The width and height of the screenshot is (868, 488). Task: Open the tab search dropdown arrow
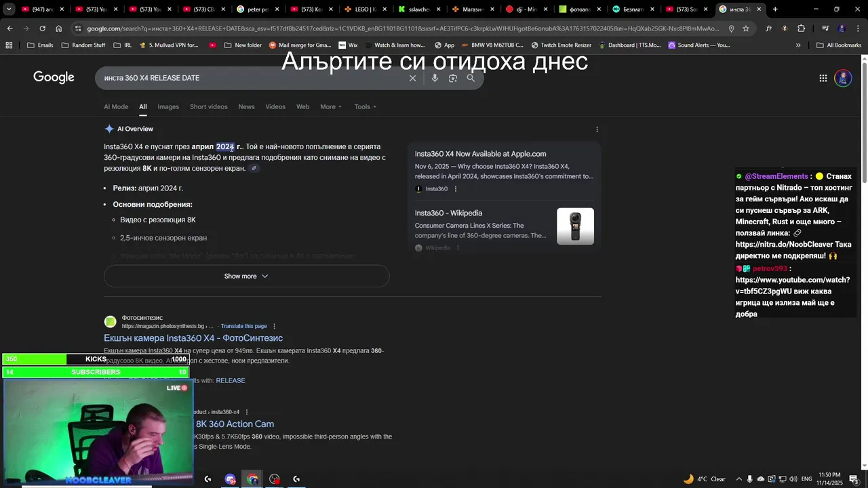click(9, 9)
